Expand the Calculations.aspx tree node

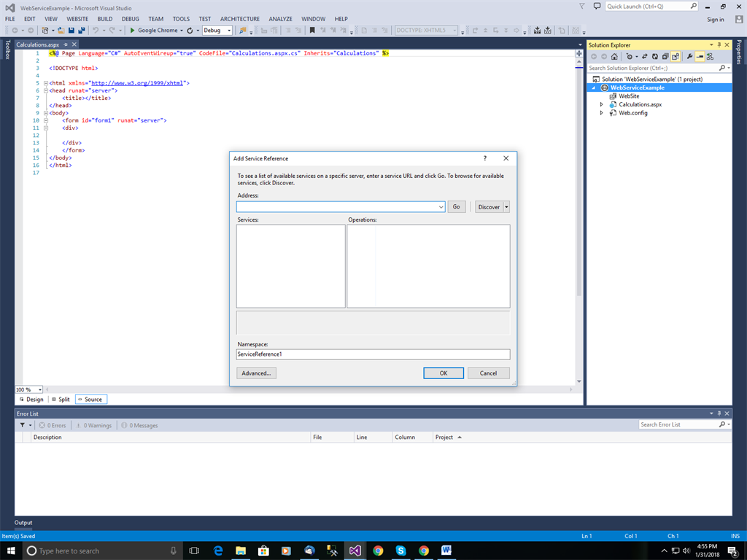tap(601, 104)
